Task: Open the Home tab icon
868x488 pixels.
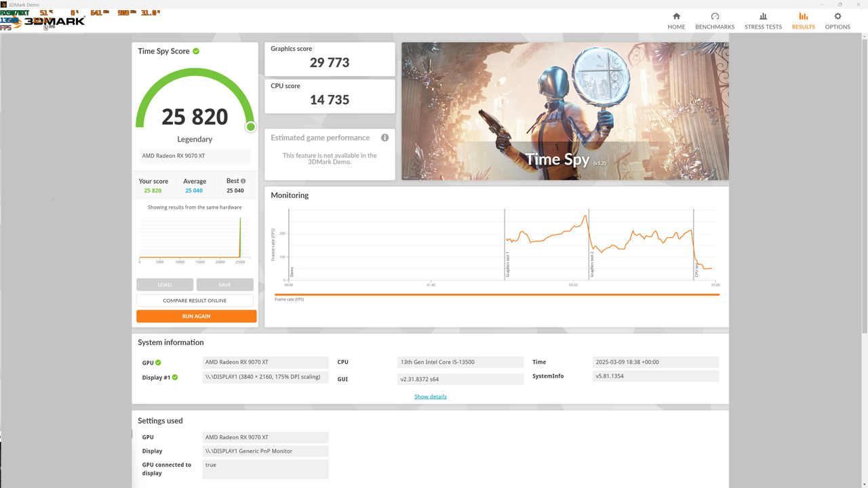Action: (676, 17)
